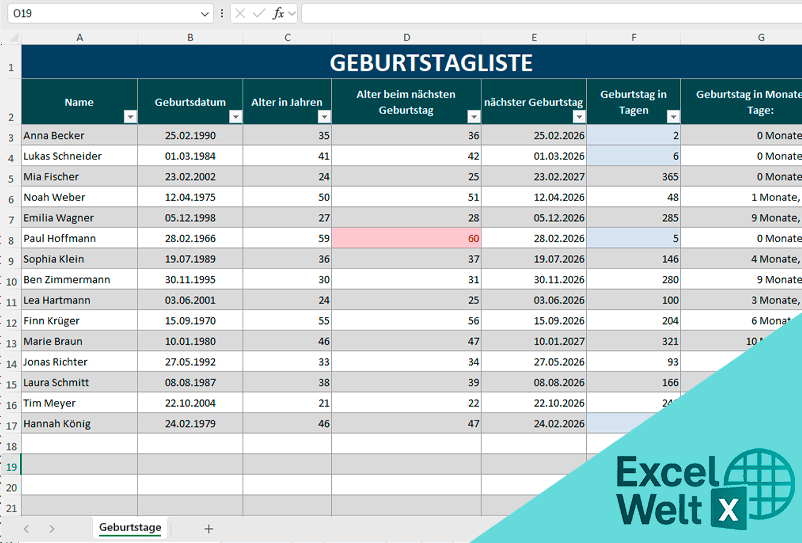Image resolution: width=802 pixels, height=543 pixels.
Task: Click the GEBURTSTAGLISTE title cell
Action: tap(412, 62)
